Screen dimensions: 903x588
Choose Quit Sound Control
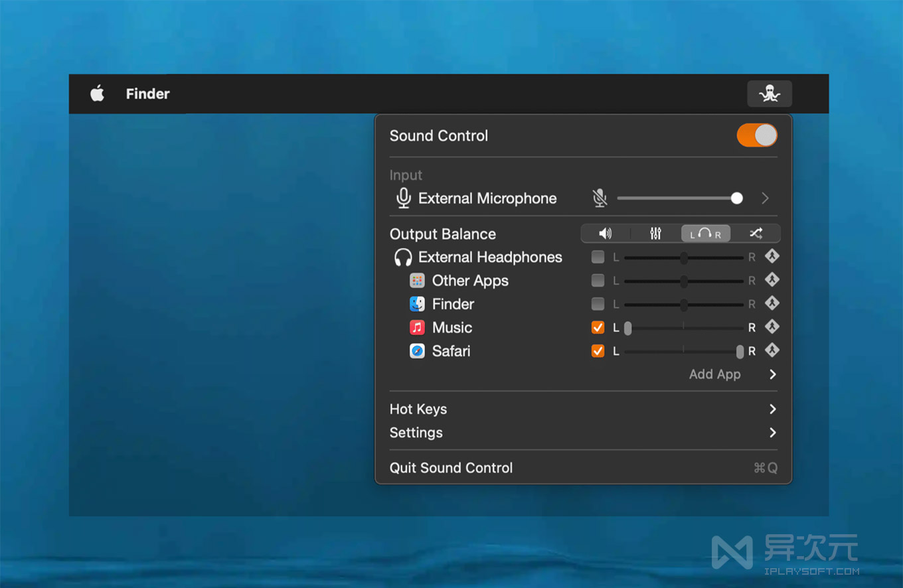(451, 468)
